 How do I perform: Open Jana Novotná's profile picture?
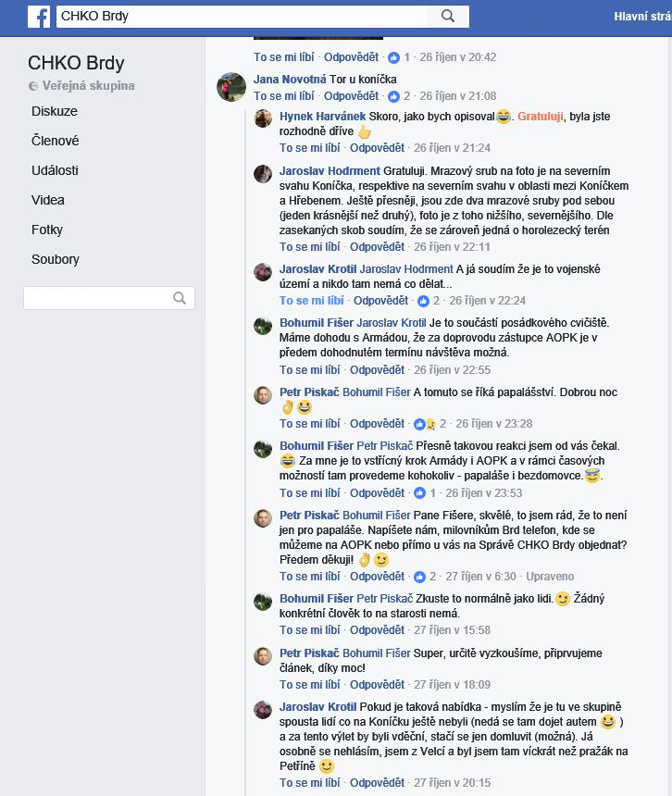click(x=231, y=86)
